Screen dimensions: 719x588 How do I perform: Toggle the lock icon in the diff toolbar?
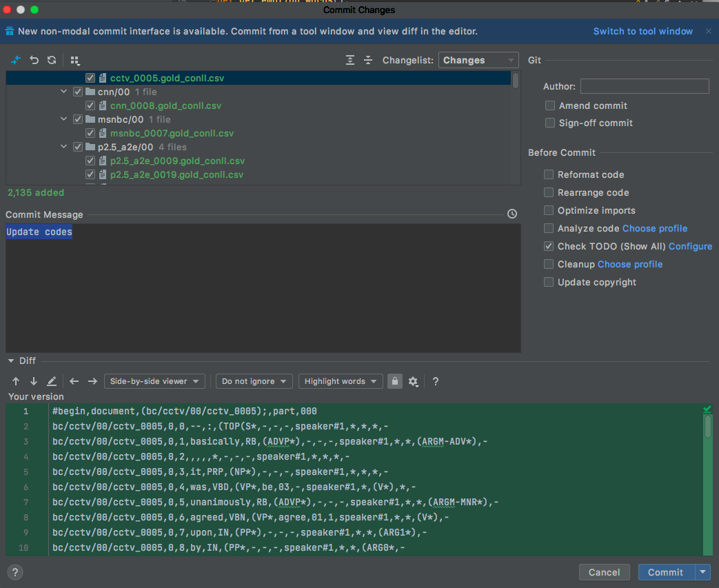pos(394,381)
